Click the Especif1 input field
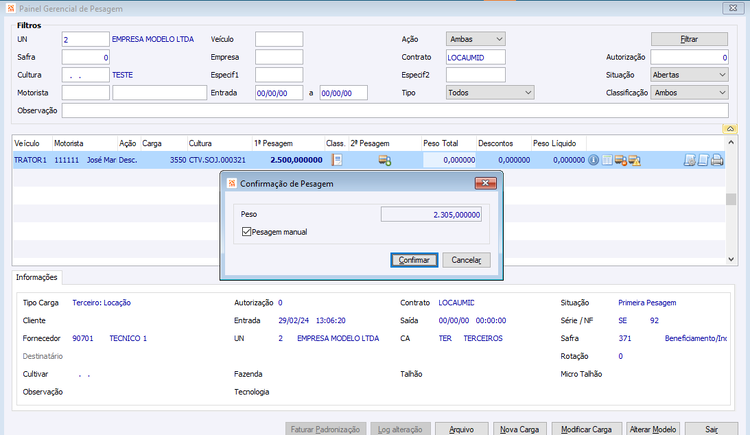This screenshot has height=435, width=750. click(279, 75)
